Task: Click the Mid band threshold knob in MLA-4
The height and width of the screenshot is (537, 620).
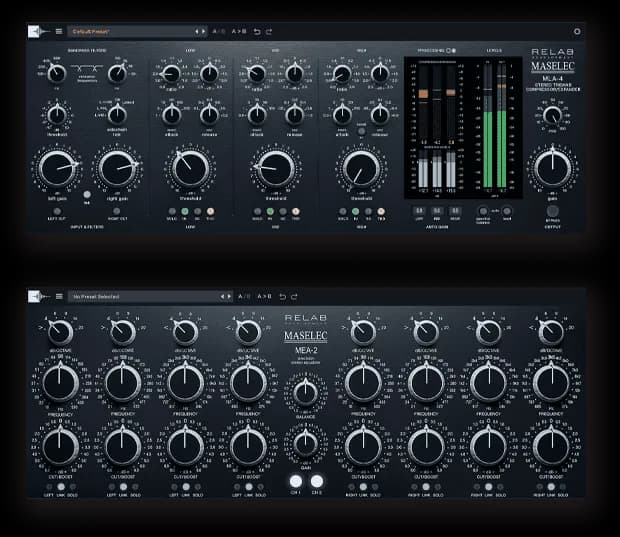Action: coord(276,169)
